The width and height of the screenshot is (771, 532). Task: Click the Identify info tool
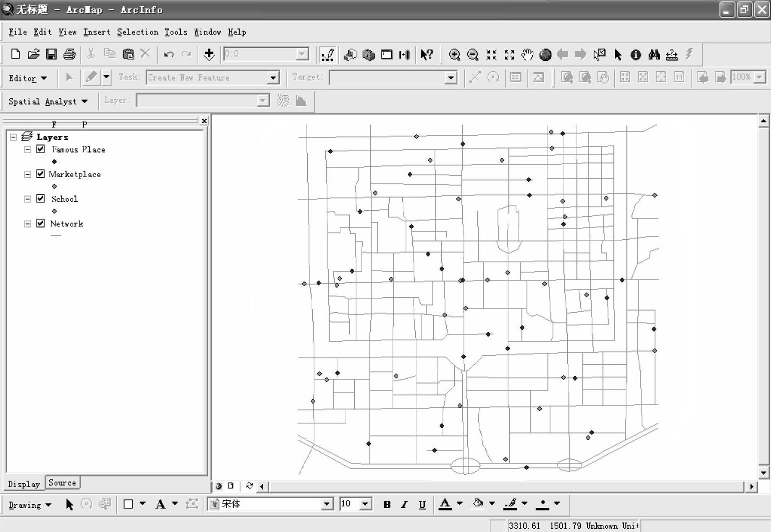point(635,54)
